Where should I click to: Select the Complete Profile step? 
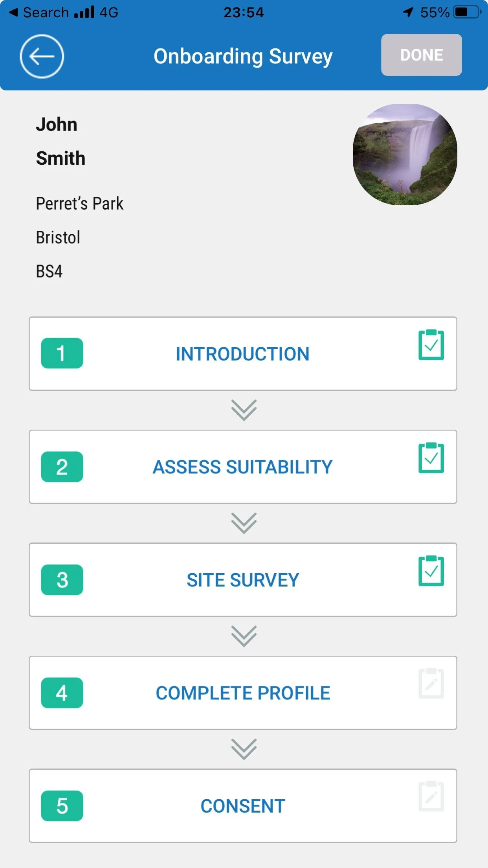(243, 693)
